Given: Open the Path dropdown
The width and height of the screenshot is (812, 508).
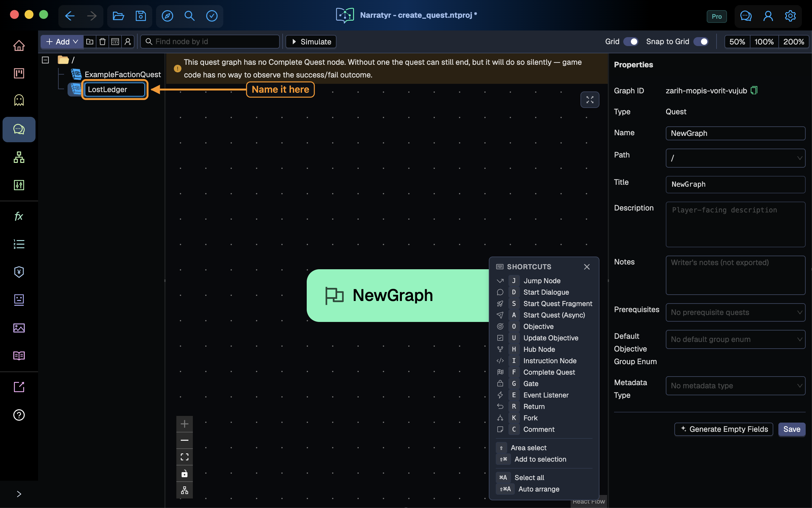Looking at the screenshot, I should click(x=735, y=158).
